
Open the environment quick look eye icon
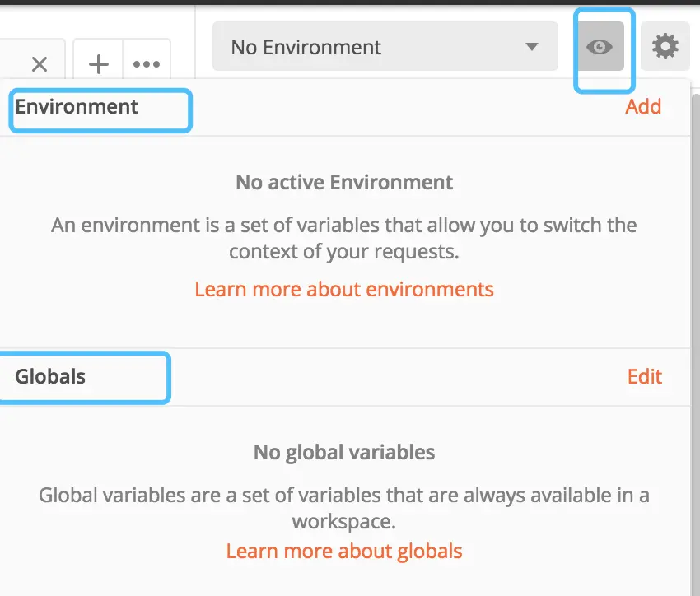600,47
